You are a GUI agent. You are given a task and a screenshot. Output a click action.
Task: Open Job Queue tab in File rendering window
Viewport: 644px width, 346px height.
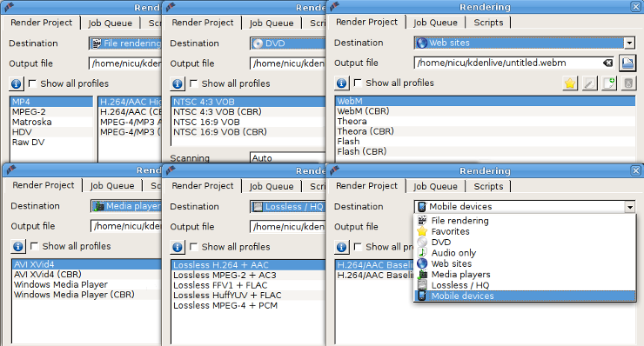pyautogui.click(x=110, y=23)
